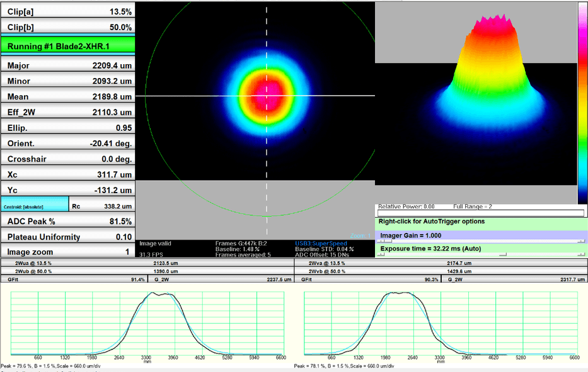Image resolution: width=588 pixels, height=372 pixels.
Task: Click the 2Wva @ 13.5 % row
Action: (441, 263)
